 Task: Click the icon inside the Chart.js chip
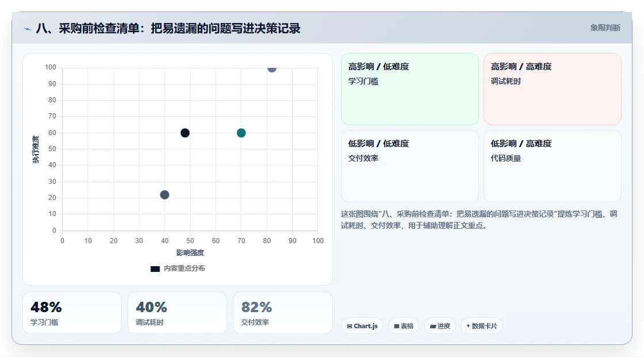pos(350,326)
